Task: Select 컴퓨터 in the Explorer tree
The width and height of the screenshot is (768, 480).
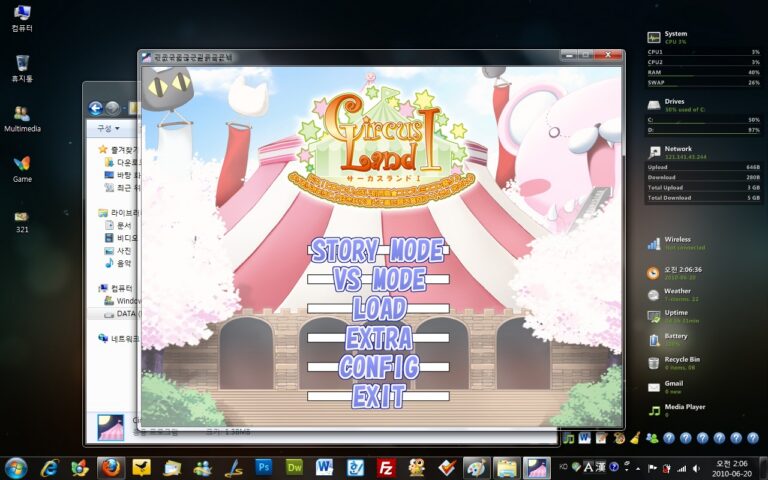Action: [116, 288]
